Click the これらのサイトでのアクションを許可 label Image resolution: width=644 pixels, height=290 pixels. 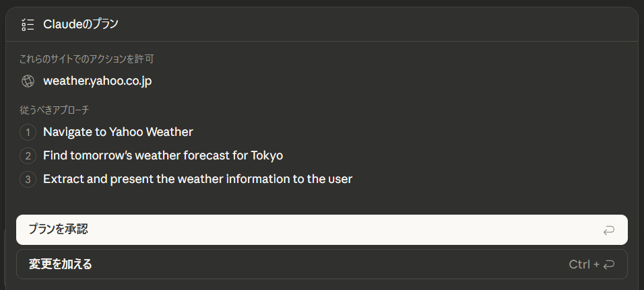[91, 59]
